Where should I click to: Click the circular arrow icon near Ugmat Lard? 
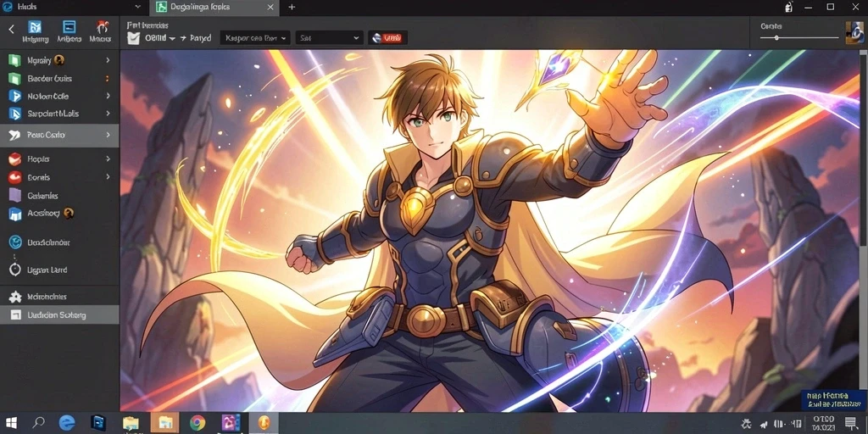click(x=15, y=270)
